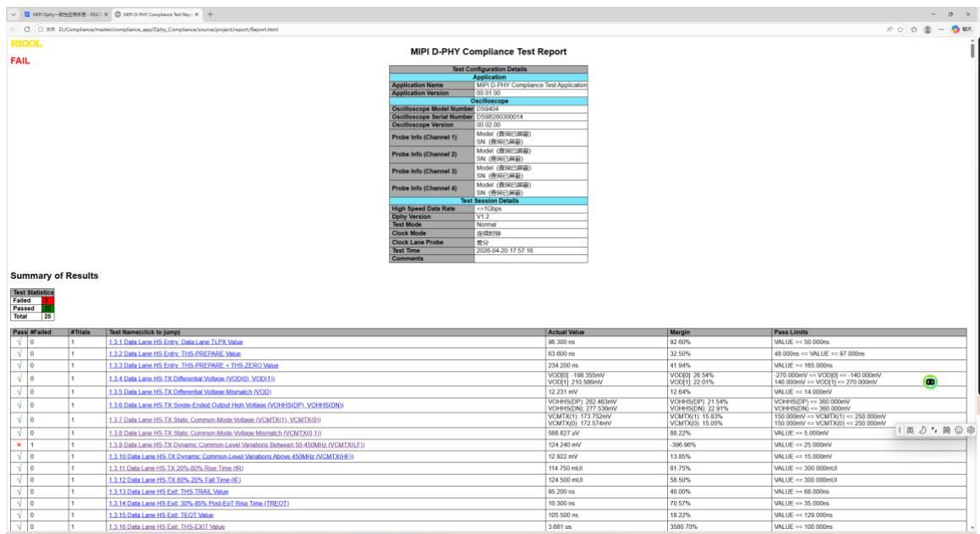Toggle punctuation mode in the IME toolbar
This screenshot has width=980, height=534.
[933, 430]
